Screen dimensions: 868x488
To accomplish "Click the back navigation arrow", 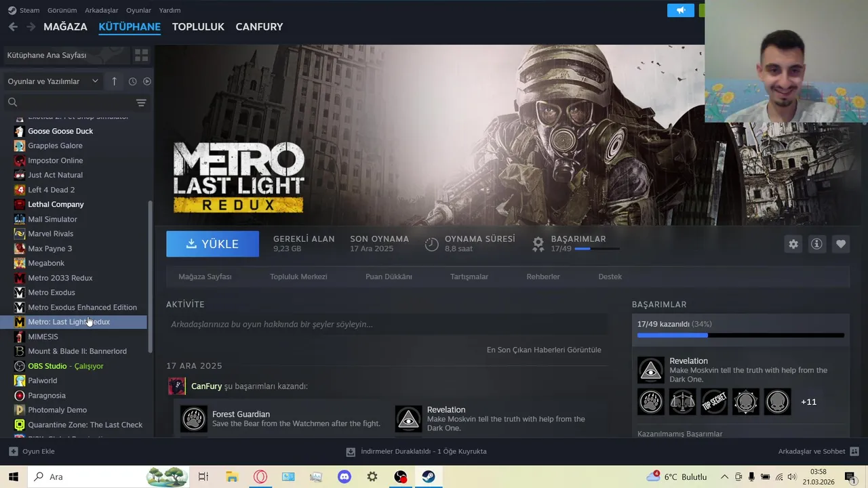I will tap(13, 26).
